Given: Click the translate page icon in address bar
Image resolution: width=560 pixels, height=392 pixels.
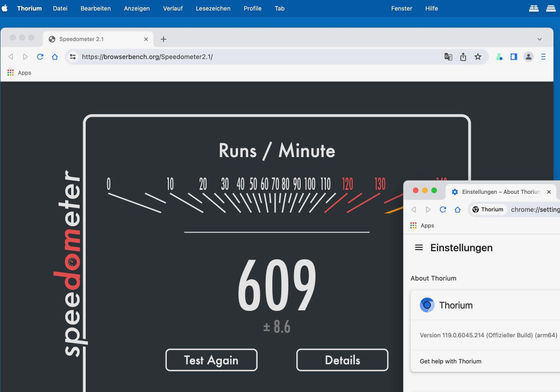Looking at the screenshot, I should click(x=448, y=57).
